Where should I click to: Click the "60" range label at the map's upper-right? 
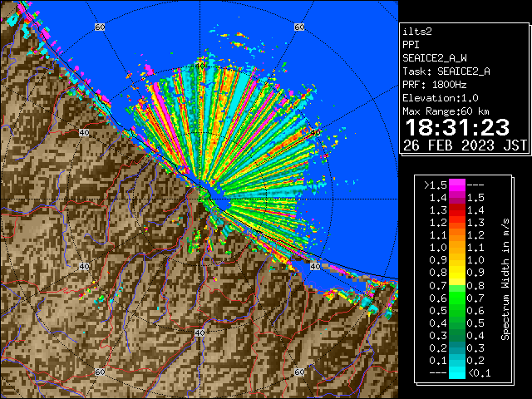click(x=299, y=27)
